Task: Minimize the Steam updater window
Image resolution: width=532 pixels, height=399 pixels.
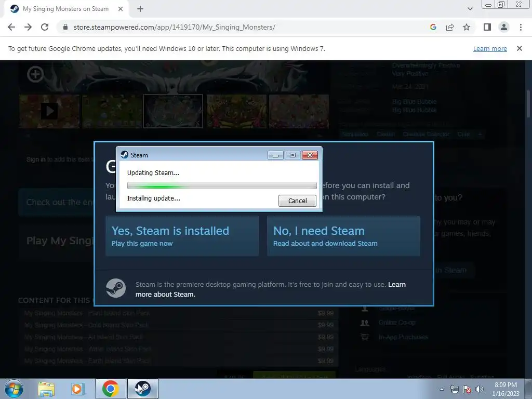Action: (275, 155)
